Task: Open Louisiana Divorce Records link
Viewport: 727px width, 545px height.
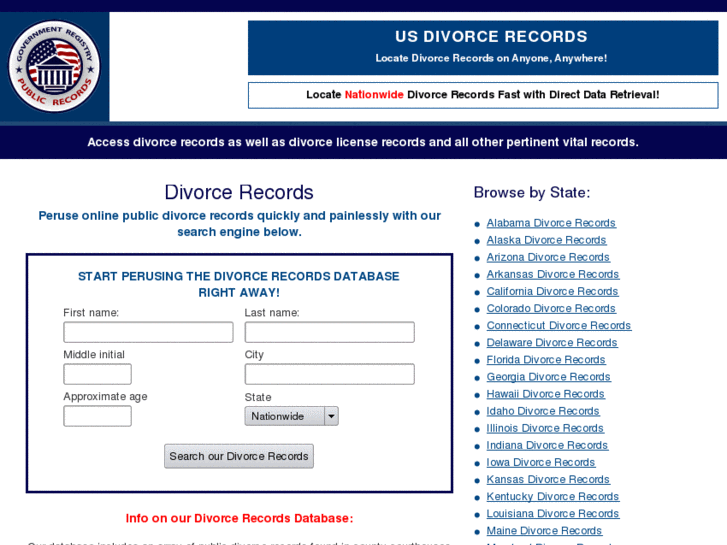Action: click(x=553, y=514)
